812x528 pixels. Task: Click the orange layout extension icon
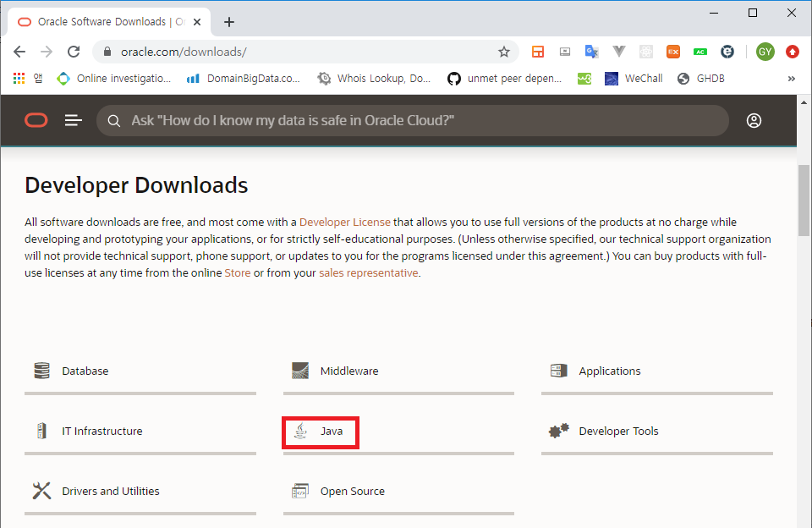538,52
